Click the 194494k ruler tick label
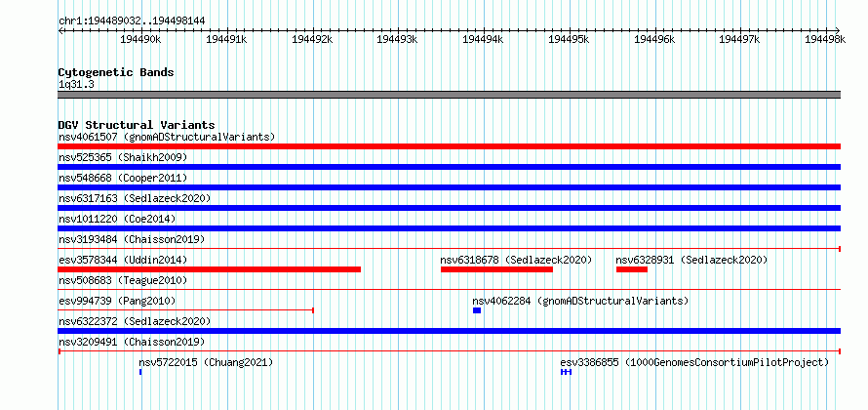868x410 pixels. click(483, 39)
